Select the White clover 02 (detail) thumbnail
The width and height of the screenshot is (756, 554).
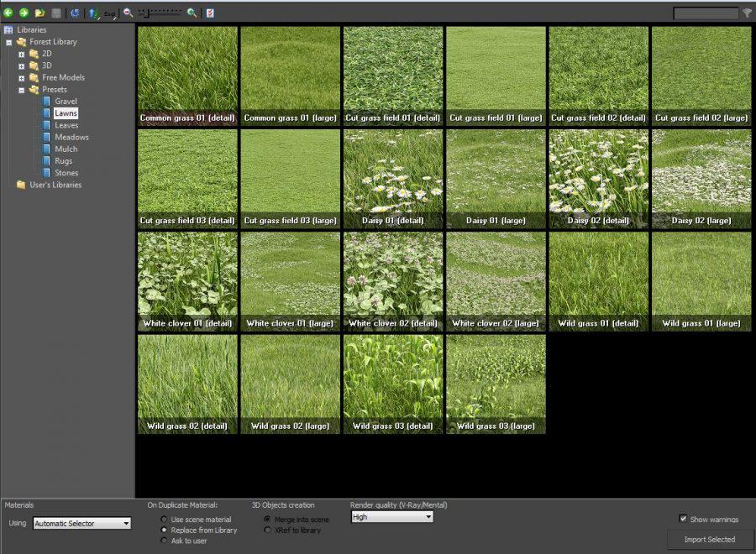point(393,282)
